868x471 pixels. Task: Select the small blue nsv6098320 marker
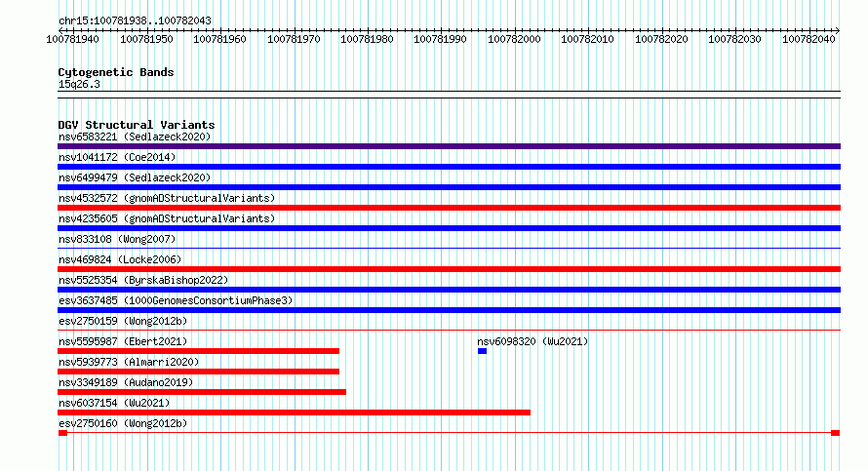pyautogui.click(x=482, y=351)
